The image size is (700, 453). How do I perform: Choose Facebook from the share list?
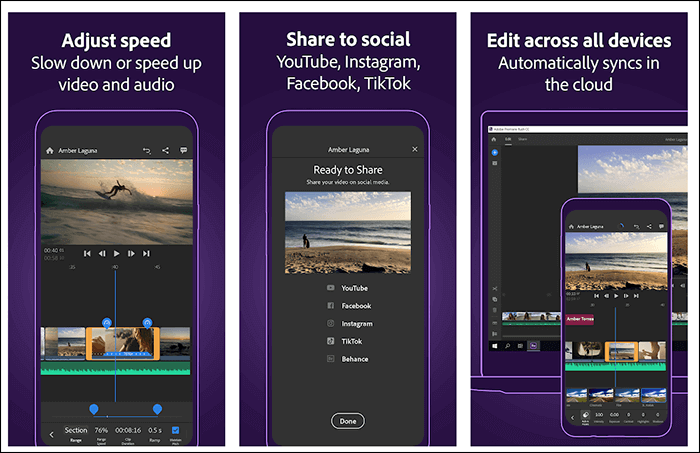(355, 306)
